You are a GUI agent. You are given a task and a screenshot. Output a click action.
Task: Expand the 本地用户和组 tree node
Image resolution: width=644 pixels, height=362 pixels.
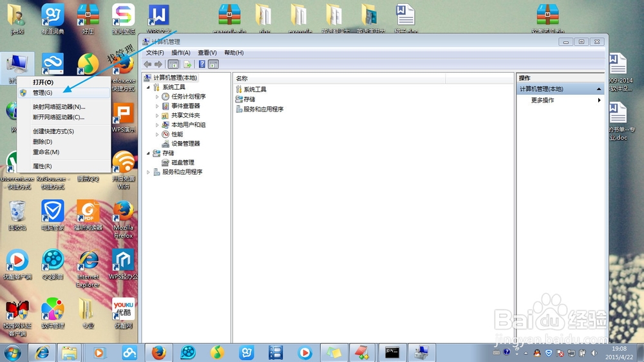click(x=157, y=125)
